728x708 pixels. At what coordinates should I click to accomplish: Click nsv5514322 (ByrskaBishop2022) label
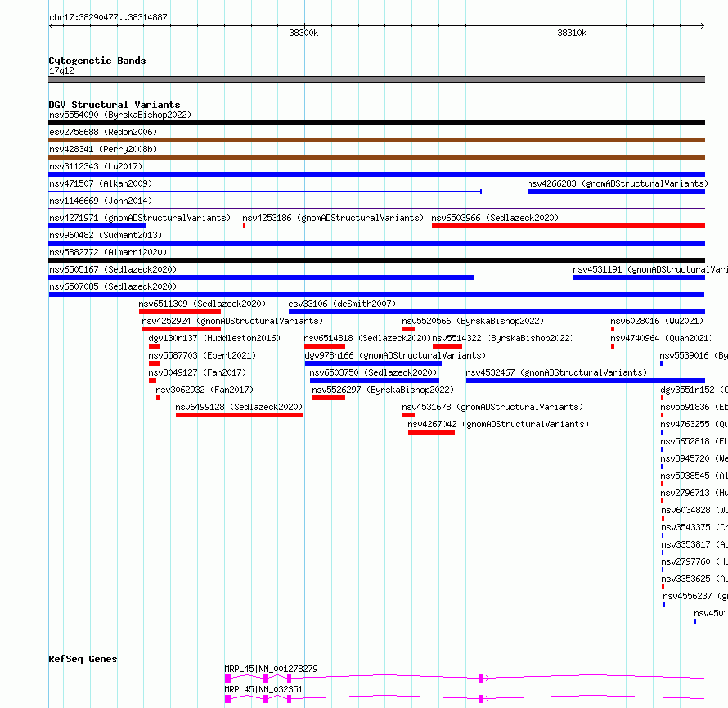503,338
